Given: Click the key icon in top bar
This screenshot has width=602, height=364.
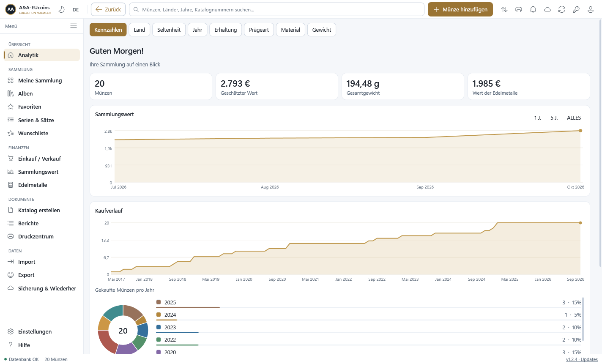Looking at the screenshot, I should [576, 9].
